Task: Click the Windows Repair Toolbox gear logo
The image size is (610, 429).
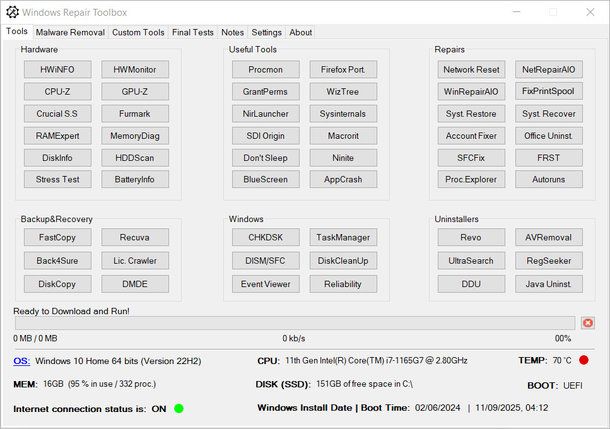Action: point(12,12)
